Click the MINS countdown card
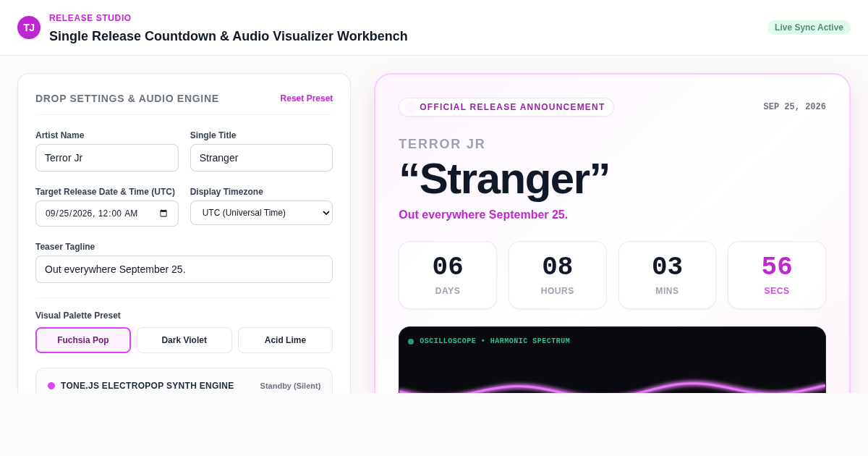This screenshot has height=456, width=868. pos(667,275)
